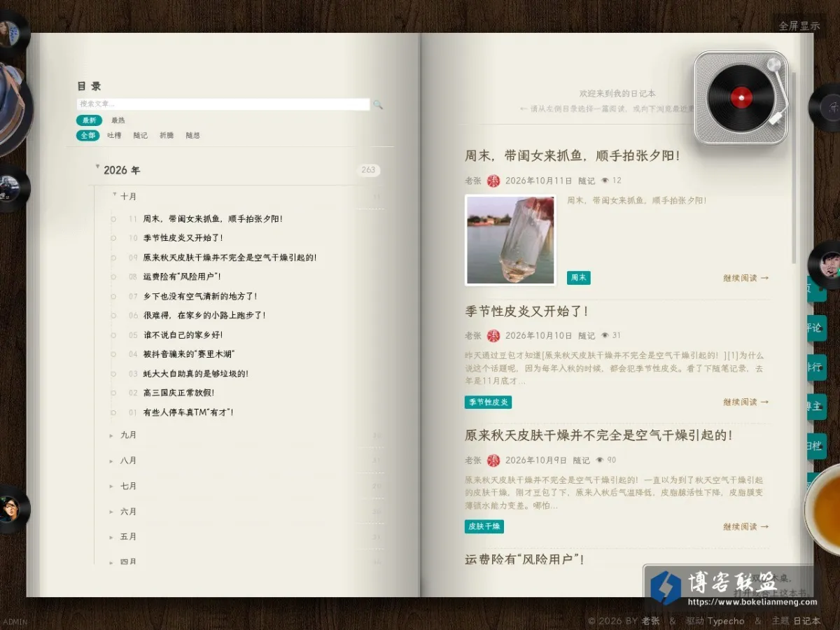The image size is (840, 630).
Task: Open directory entry 谁不说自己的家乡好！
Action: (x=183, y=335)
